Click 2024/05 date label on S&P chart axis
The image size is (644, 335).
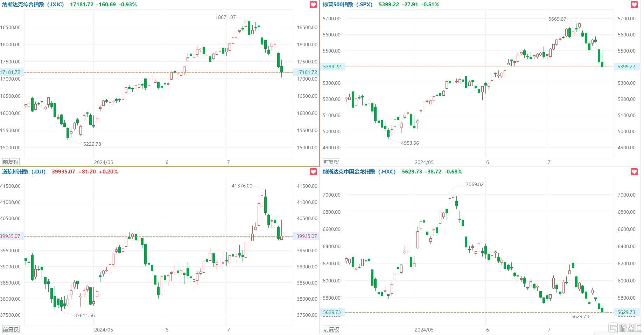[424, 162]
